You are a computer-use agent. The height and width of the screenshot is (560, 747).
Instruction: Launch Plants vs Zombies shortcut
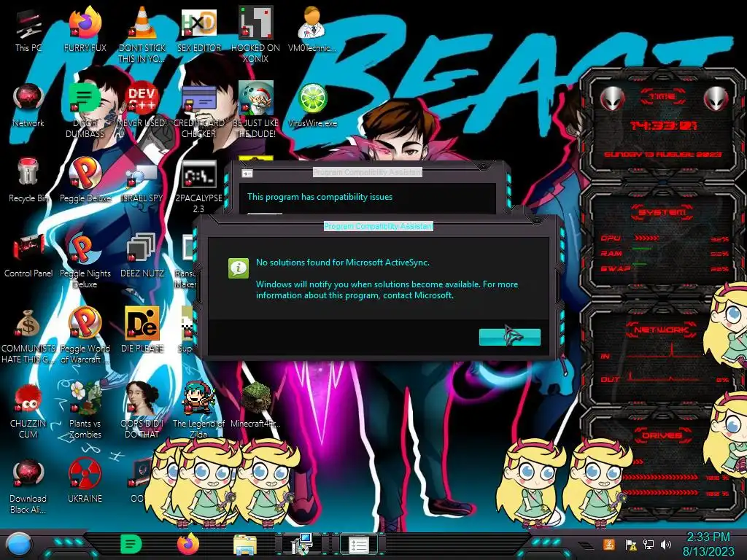point(85,411)
